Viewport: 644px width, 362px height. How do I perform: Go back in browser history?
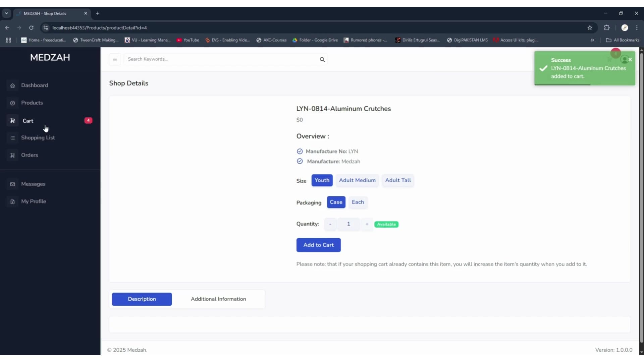tap(7, 28)
